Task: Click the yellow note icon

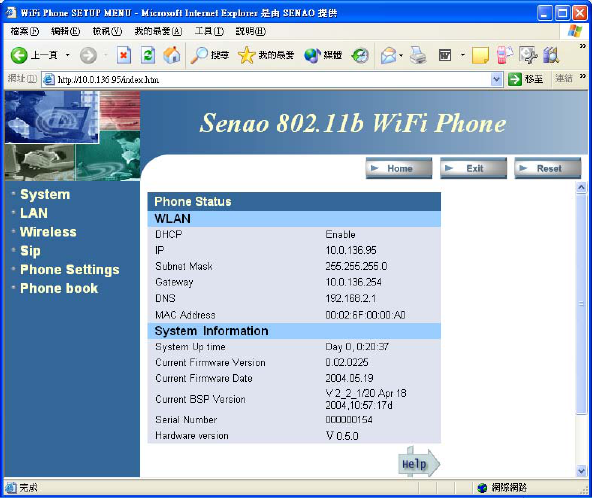Action: pyautogui.click(x=481, y=56)
